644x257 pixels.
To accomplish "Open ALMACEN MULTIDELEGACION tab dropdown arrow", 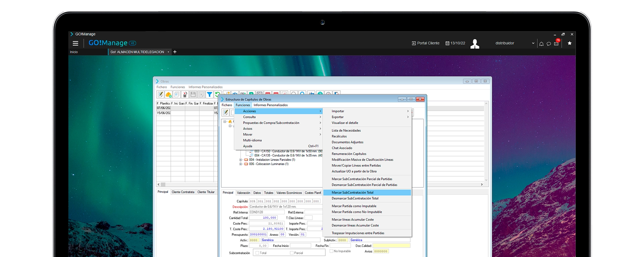I will tap(168, 52).
